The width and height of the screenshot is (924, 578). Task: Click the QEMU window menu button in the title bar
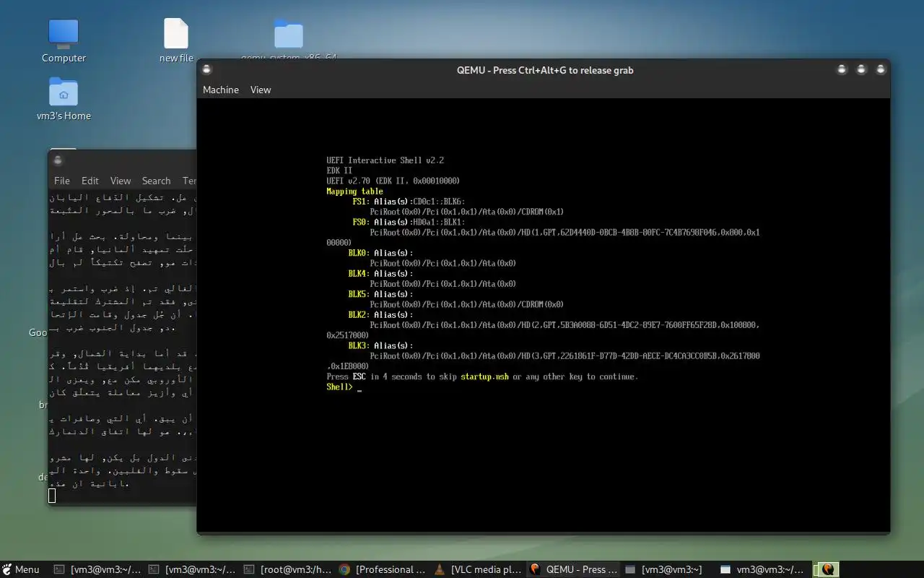pyautogui.click(x=207, y=69)
